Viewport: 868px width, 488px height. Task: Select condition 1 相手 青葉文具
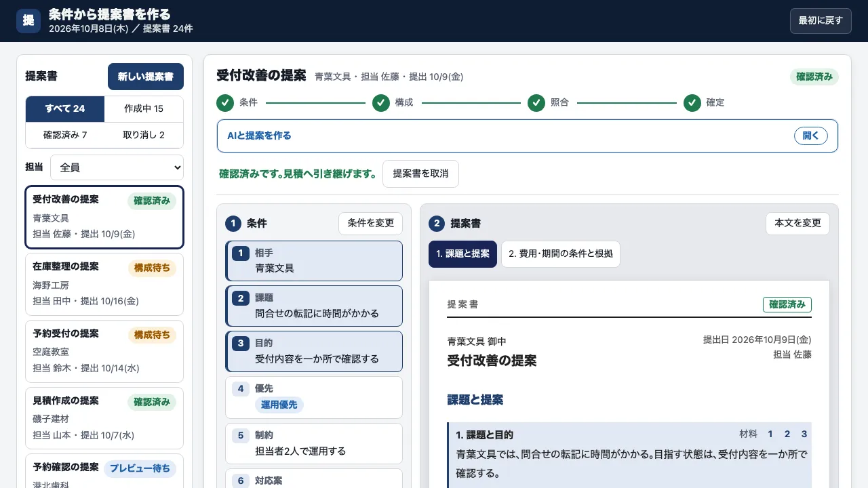click(314, 261)
